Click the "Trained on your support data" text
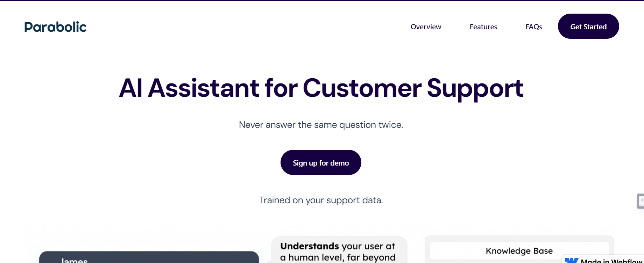 (321, 200)
